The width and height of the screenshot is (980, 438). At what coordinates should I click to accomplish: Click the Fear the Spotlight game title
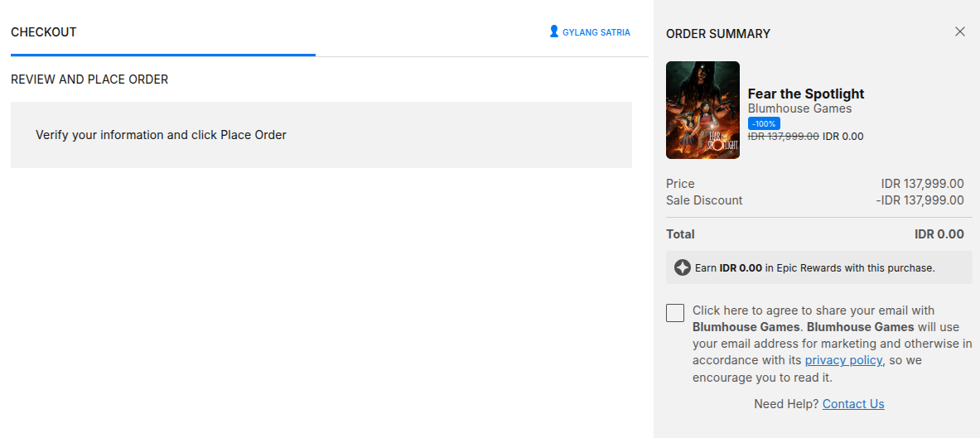click(806, 94)
